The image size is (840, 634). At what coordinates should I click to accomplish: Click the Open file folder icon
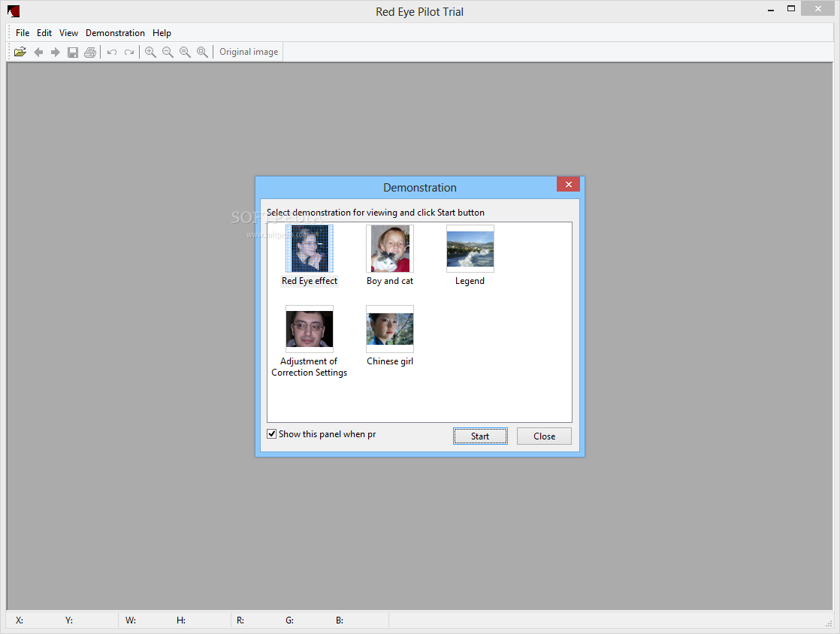pyautogui.click(x=20, y=52)
